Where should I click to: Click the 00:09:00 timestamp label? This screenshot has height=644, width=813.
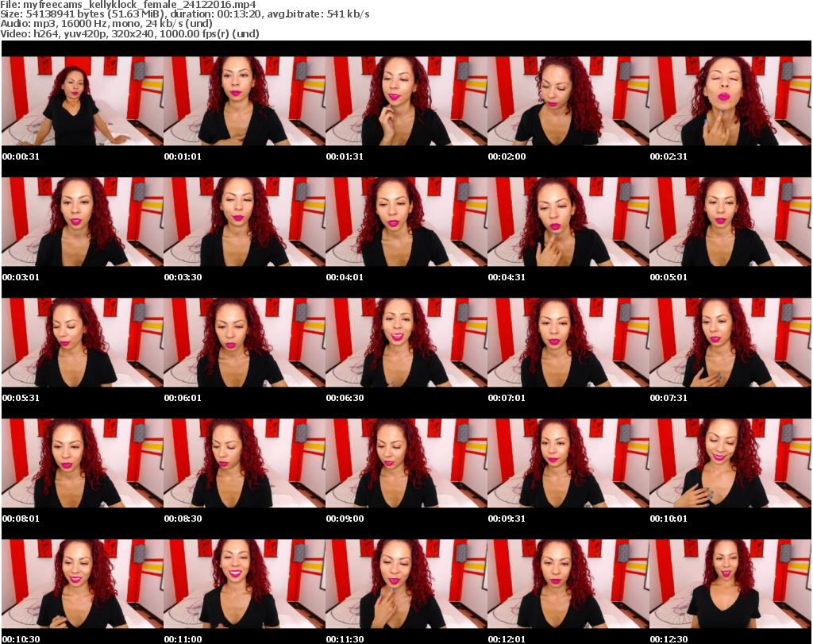click(345, 519)
